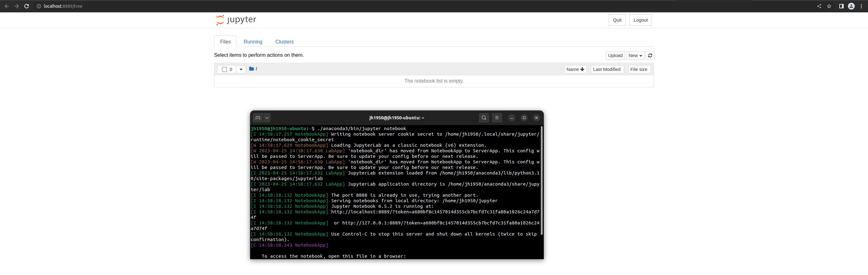Reload the browser page
The width and height of the screenshot is (868, 275).
27,6
